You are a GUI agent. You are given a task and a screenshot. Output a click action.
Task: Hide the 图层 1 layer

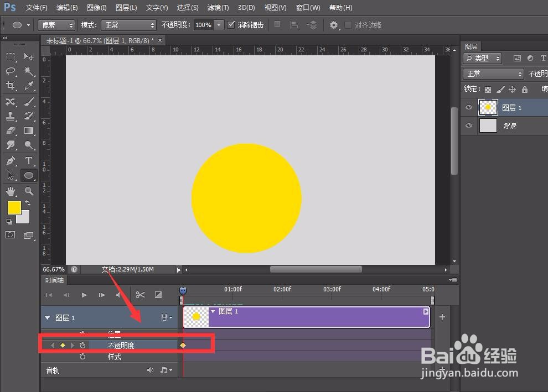coord(469,107)
